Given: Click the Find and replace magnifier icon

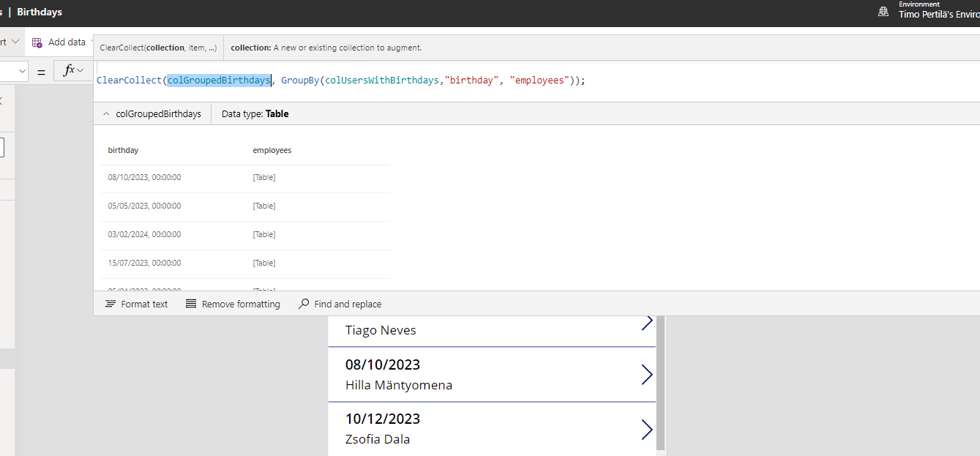Looking at the screenshot, I should coord(304,304).
